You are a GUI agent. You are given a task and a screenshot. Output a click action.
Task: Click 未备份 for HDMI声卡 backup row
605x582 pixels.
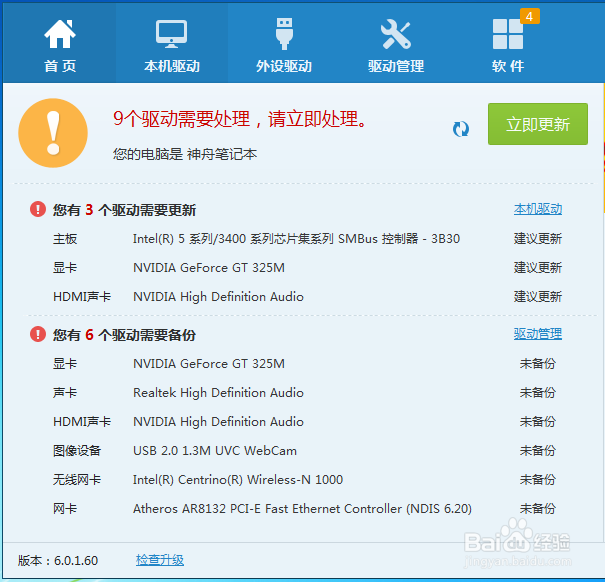(x=537, y=421)
